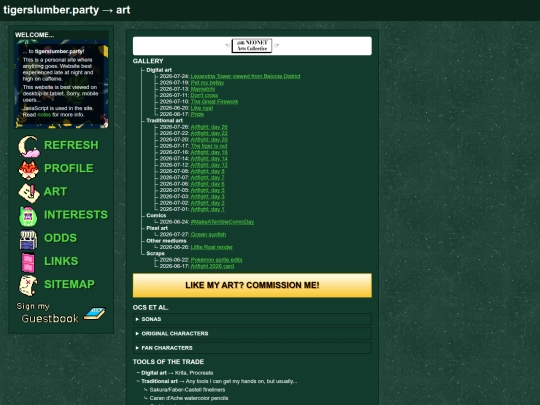Open the NEONET Arts Collective badge
The height and width of the screenshot is (405, 540).
pyautogui.click(x=252, y=45)
